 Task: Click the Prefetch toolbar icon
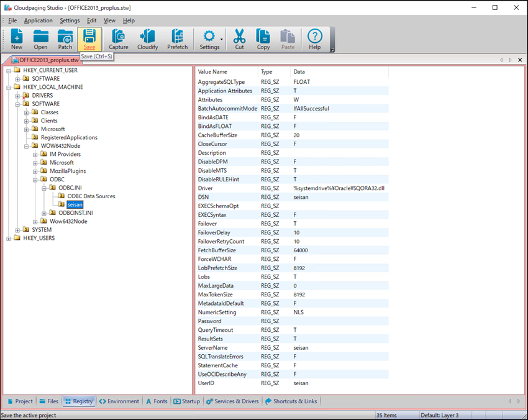178,39
